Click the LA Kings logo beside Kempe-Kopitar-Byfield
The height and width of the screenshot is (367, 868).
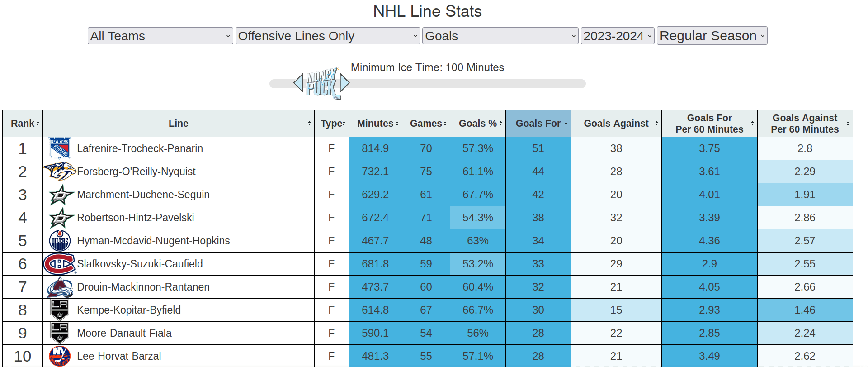click(x=60, y=310)
